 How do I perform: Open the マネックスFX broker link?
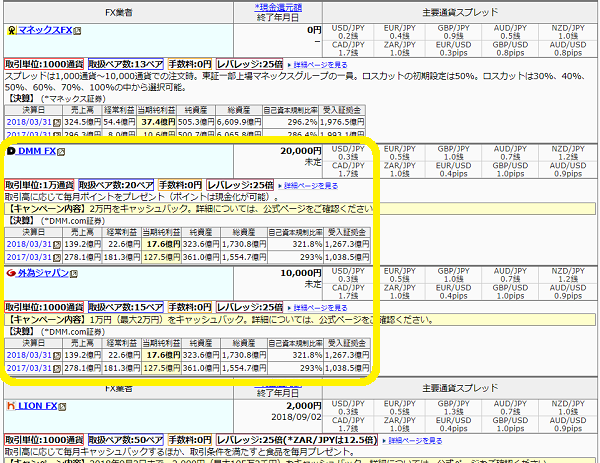click(45, 30)
